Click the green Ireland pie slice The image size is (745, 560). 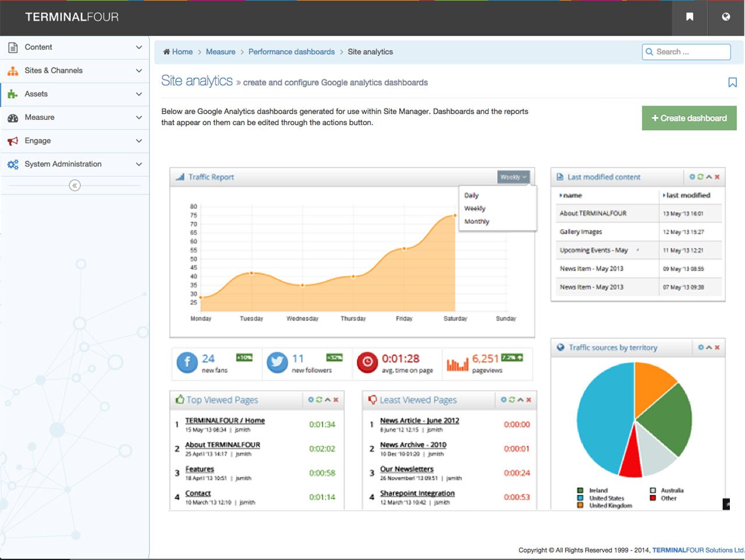coord(666,419)
